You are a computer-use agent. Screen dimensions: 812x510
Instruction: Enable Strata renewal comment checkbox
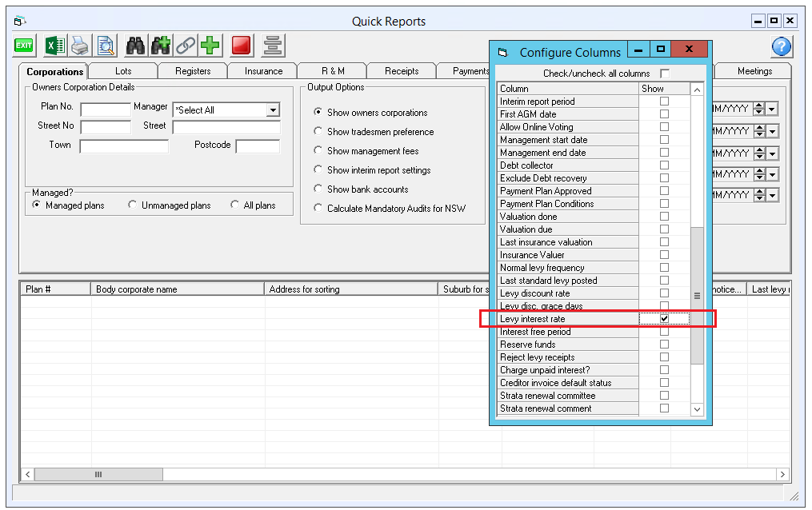665,408
